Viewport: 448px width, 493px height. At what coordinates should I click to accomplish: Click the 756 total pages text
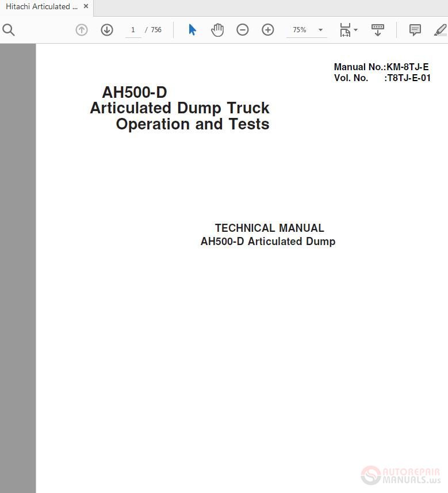point(156,30)
